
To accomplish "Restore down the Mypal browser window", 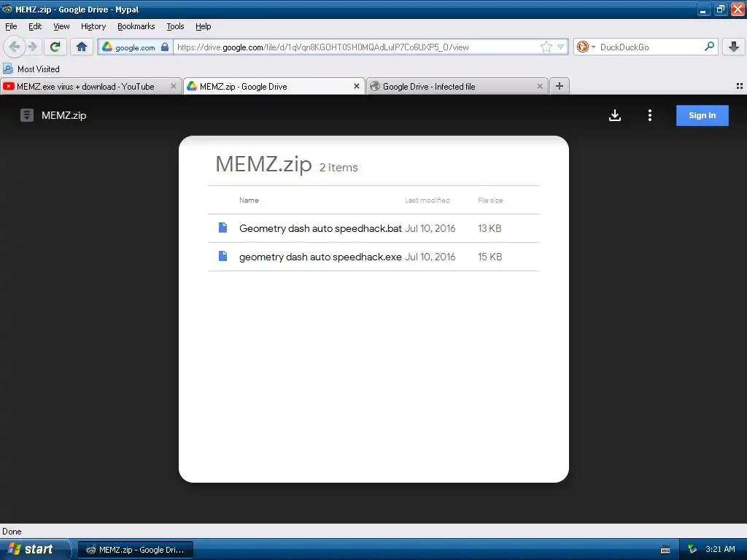I will [x=720, y=9].
